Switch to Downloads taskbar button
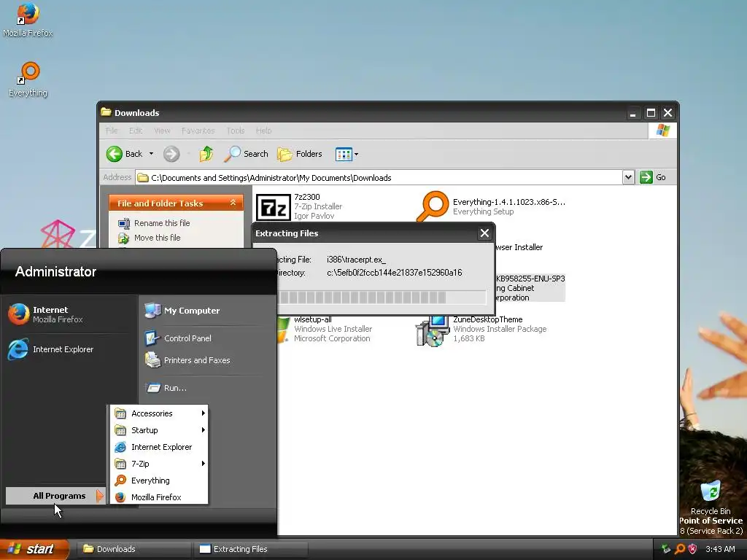Screen dimensions: 747x560 [134, 549]
